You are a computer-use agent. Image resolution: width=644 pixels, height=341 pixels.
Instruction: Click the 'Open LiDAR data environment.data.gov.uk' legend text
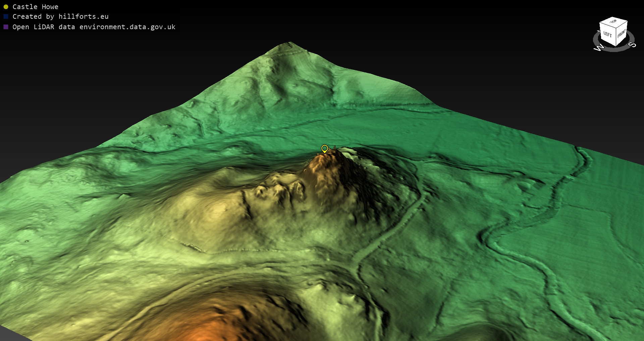pos(94,27)
